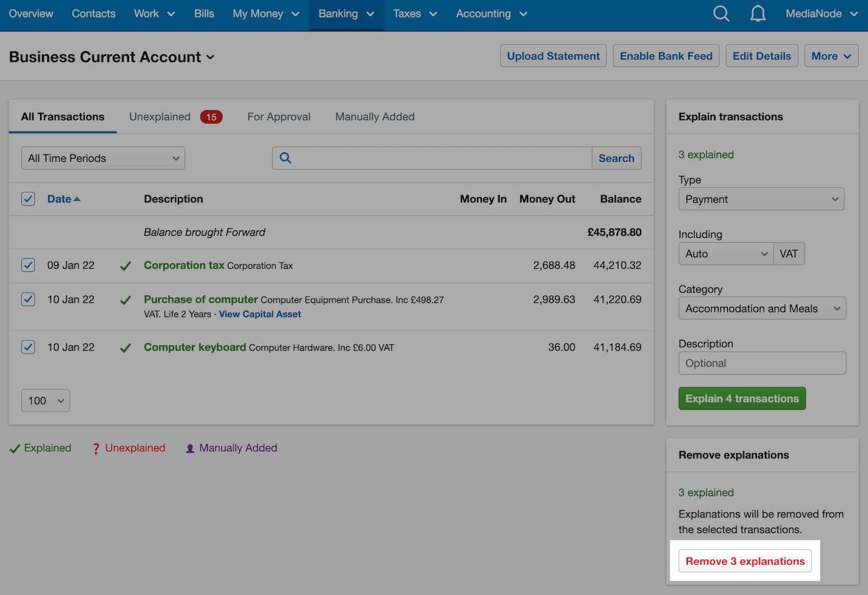Click the Balance brought Forward amount £45,878.80

click(x=614, y=232)
